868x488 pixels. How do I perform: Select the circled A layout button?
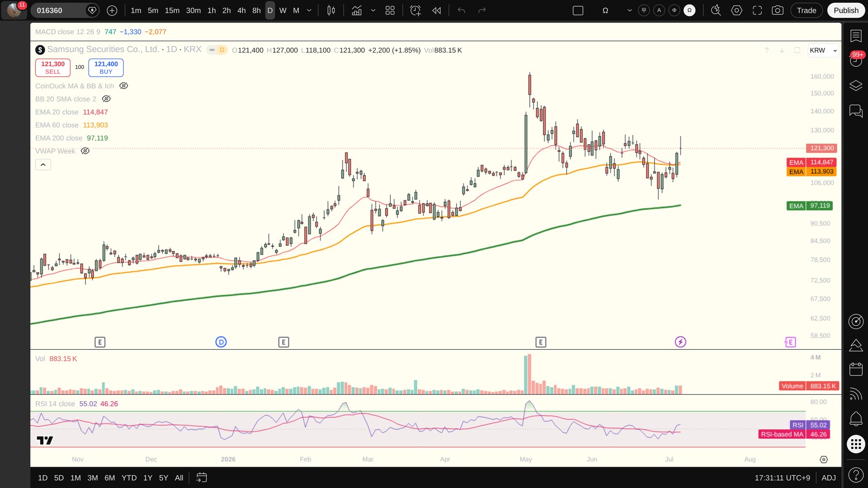click(659, 10)
